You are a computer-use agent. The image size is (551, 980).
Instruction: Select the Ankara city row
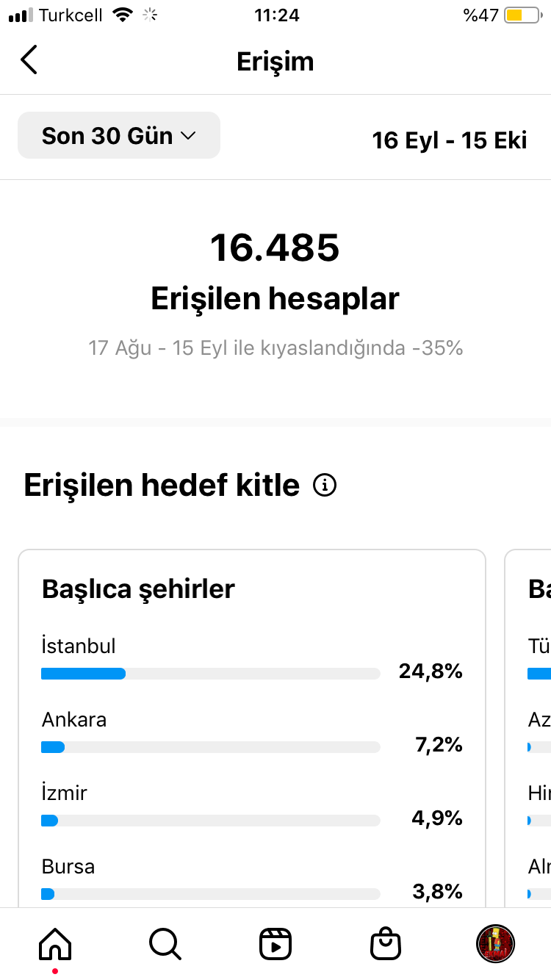pos(252,733)
